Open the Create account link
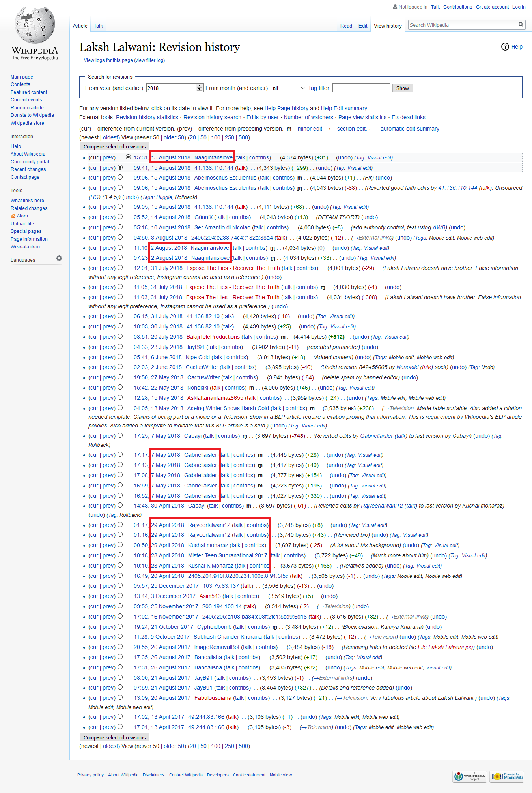 coord(492,7)
